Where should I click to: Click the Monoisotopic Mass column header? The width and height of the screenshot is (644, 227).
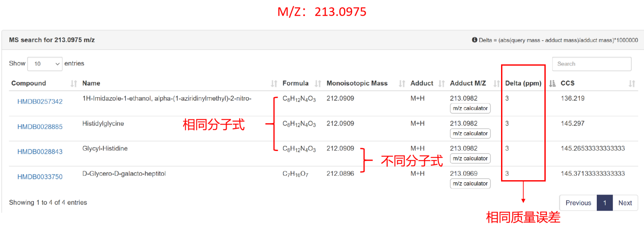pyautogui.click(x=357, y=83)
